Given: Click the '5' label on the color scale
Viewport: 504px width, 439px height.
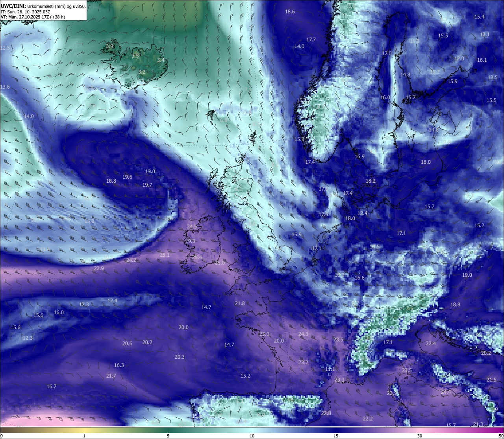Looking at the screenshot, I should click(168, 436).
